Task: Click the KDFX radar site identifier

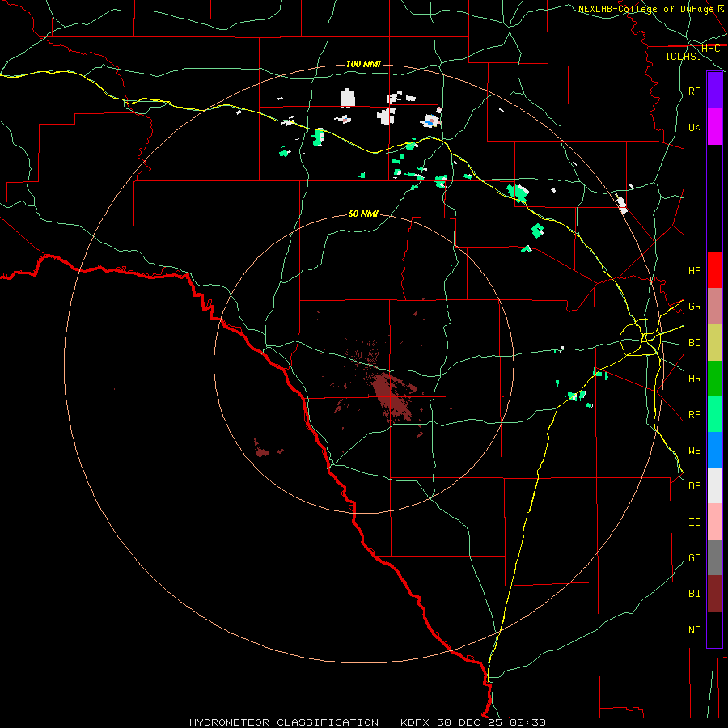Action: point(417,722)
